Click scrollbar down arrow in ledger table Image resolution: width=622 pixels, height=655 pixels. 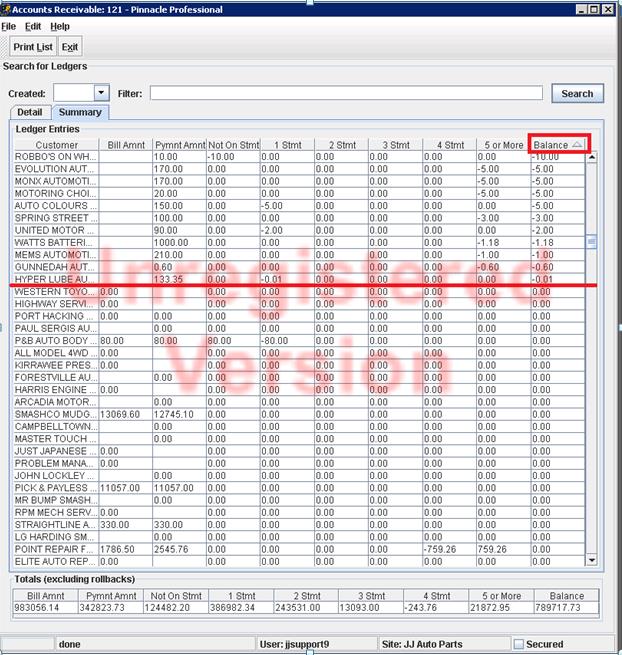pos(591,560)
